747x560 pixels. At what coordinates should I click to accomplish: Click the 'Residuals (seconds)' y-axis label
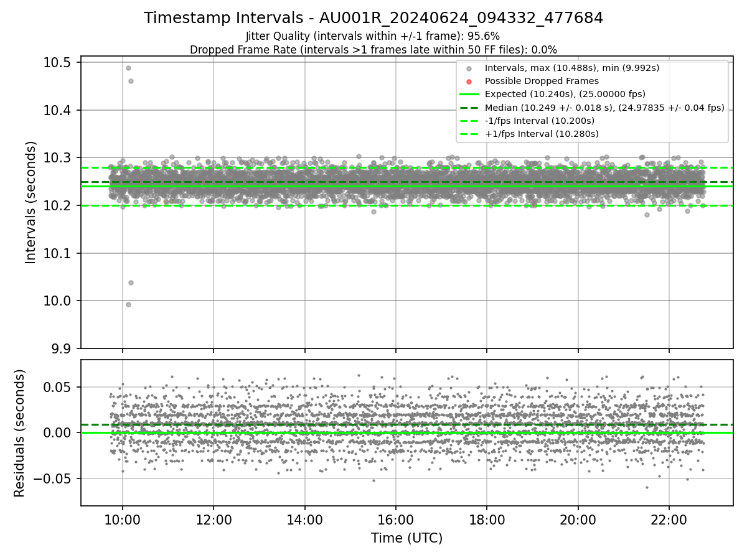click(19, 433)
